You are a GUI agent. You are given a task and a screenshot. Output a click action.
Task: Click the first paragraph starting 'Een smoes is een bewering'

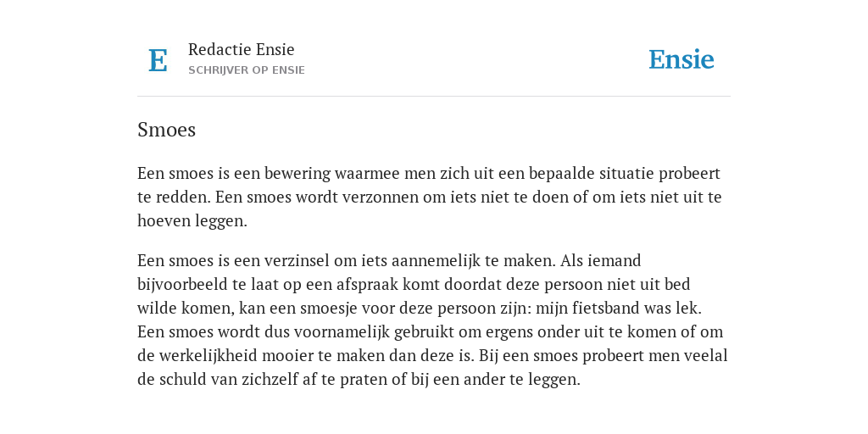click(430, 197)
